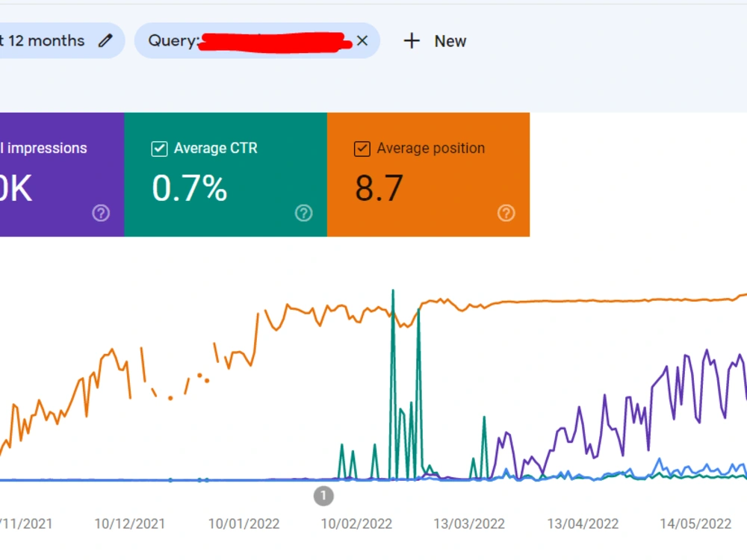Click the 10/12/2021 axis date label
747x560 pixels.
pyautogui.click(x=129, y=524)
